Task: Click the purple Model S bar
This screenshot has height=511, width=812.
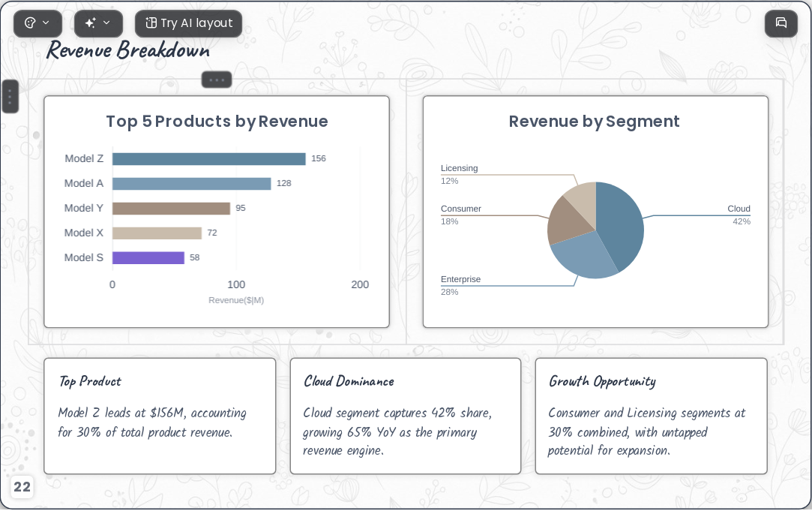Action: (148, 257)
